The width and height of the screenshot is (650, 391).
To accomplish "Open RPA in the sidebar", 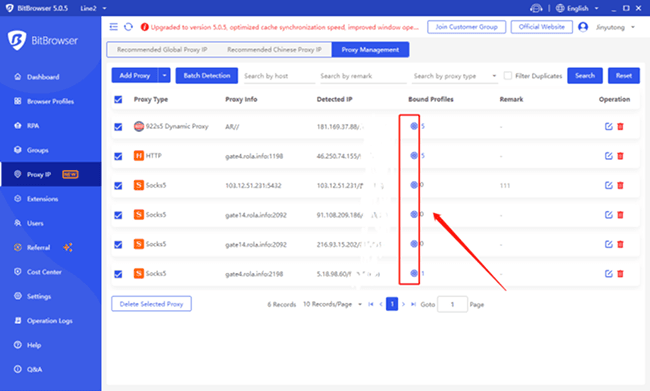I will 33,126.
